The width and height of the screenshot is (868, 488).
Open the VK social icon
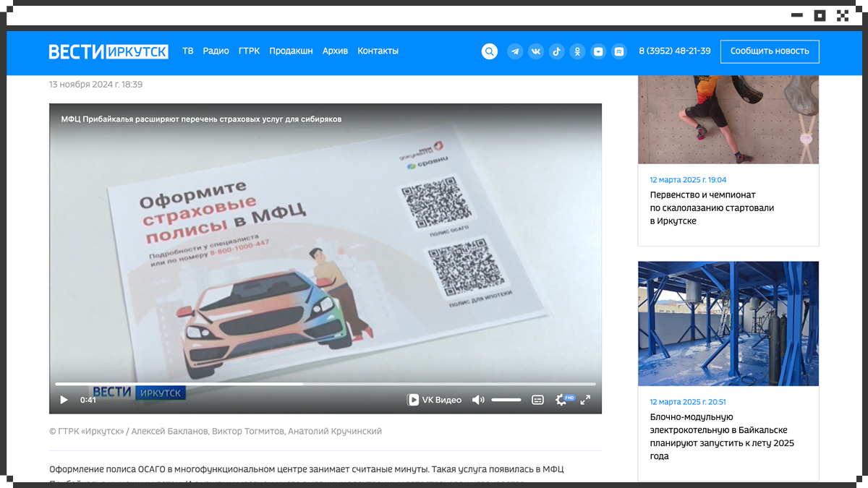point(536,51)
